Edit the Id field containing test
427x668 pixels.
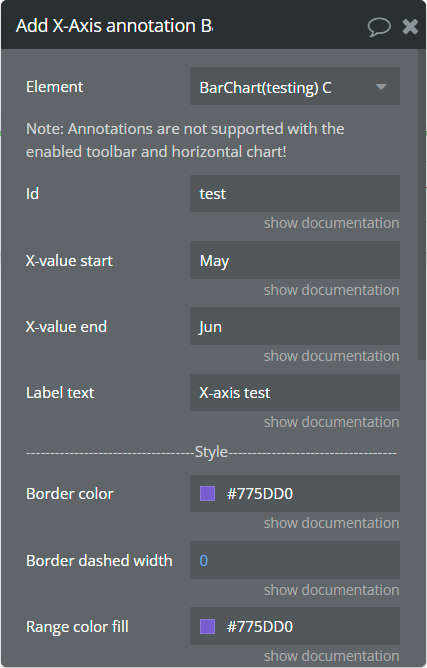coord(295,193)
